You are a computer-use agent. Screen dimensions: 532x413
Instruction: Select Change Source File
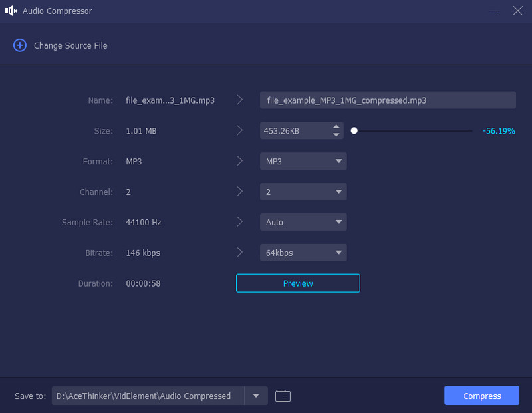[70, 45]
